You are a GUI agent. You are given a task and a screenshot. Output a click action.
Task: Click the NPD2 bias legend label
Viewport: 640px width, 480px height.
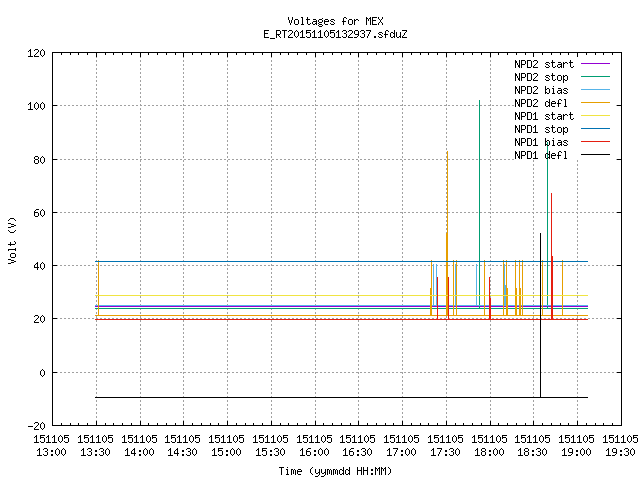point(541,90)
